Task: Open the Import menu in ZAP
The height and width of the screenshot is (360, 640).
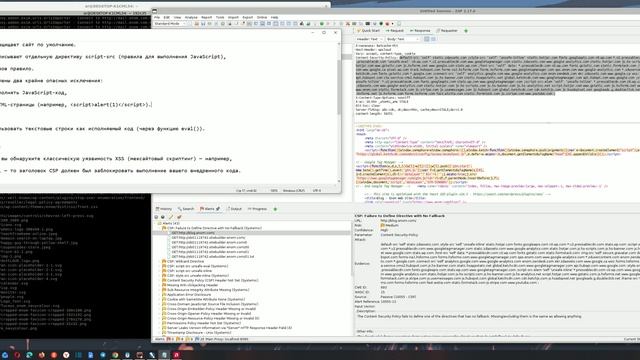Action: (233, 18)
